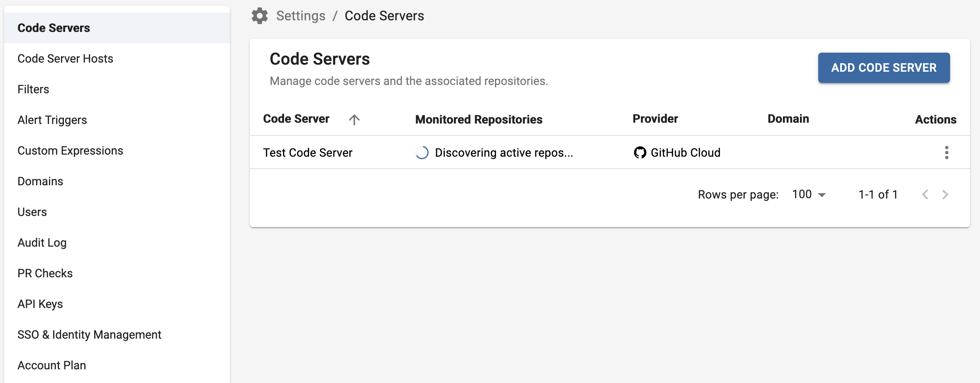Click the GitHub logo icon in Provider column
Image resolution: width=980 pixels, height=383 pixels.
click(x=640, y=153)
